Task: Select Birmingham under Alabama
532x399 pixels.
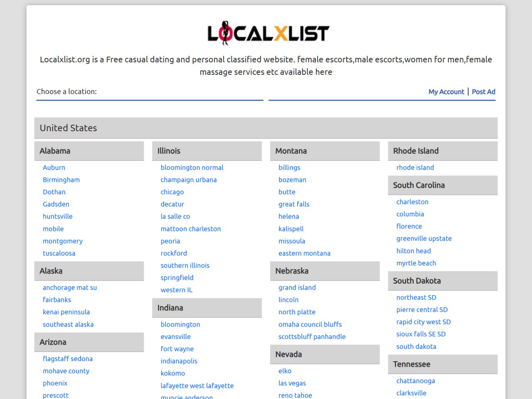Action: coord(61,180)
